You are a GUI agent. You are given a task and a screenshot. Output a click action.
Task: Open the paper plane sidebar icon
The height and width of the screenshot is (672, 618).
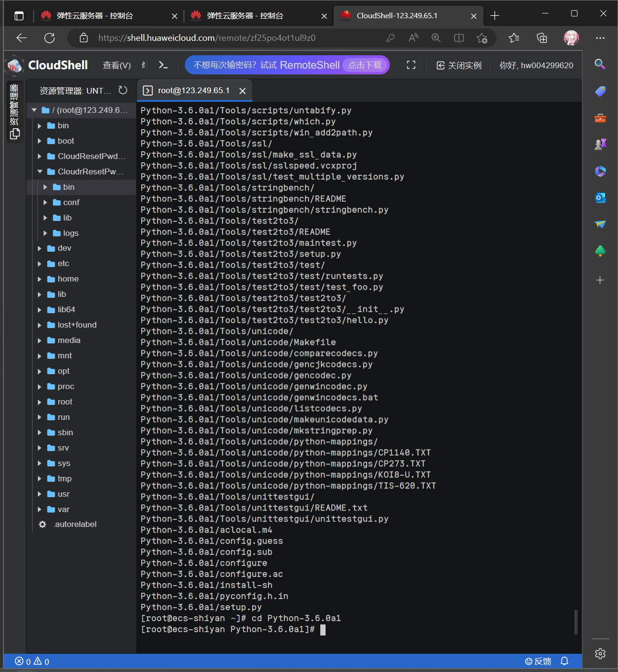[x=600, y=224]
